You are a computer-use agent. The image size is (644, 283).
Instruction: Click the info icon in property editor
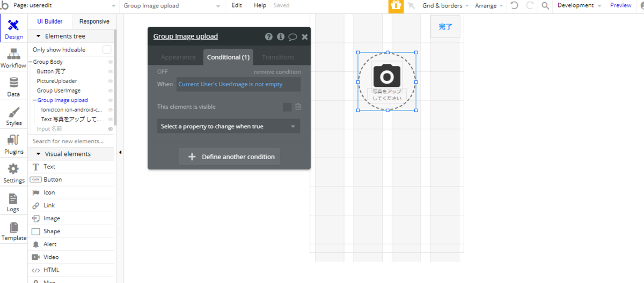(x=281, y=36)
